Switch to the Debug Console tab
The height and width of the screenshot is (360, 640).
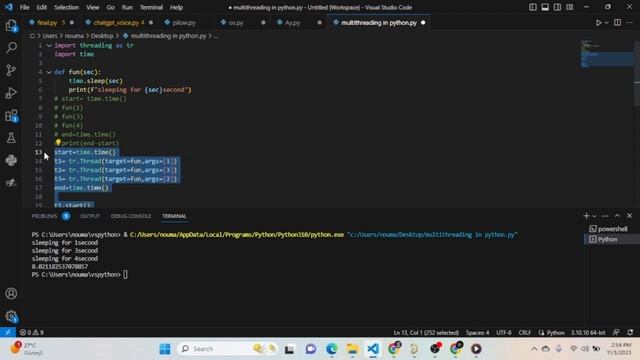131,216
